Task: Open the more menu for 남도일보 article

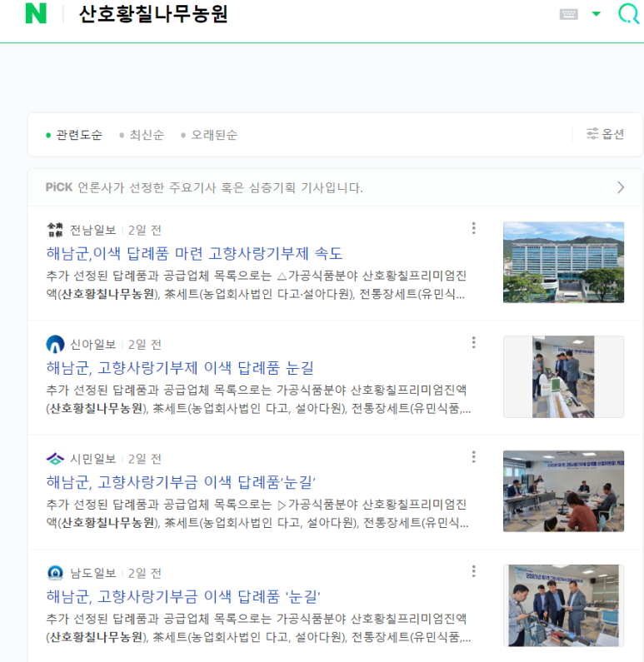Action: [x=474, y=571]
